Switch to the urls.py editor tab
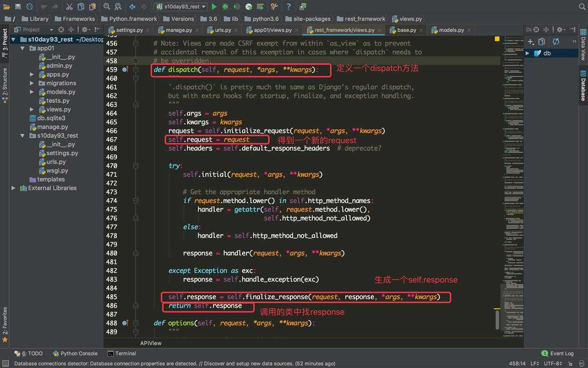 [223, 30]
